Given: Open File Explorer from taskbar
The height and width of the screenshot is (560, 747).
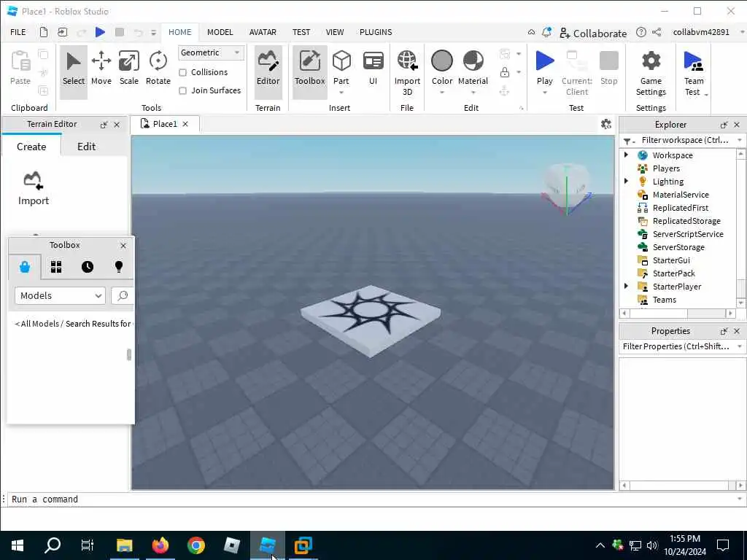Looking at the screenshot, I should coord(124,545).
